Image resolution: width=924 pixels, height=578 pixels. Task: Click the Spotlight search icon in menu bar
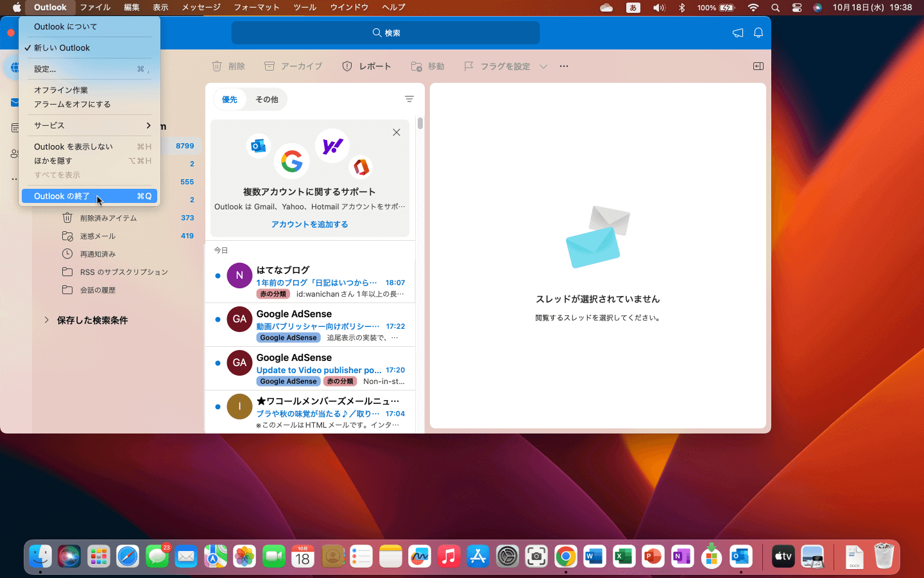point(775,8)
